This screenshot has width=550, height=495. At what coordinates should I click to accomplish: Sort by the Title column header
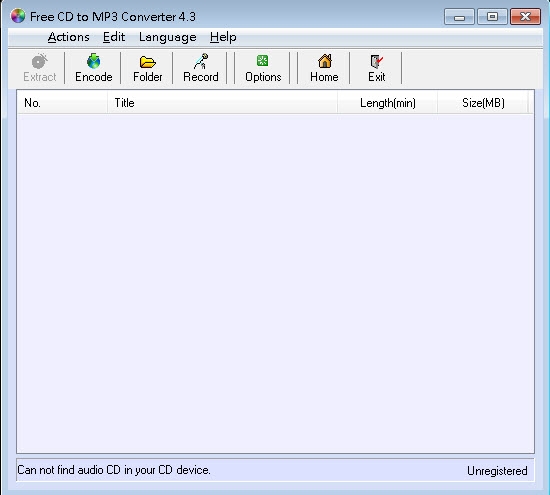point(222,103)
